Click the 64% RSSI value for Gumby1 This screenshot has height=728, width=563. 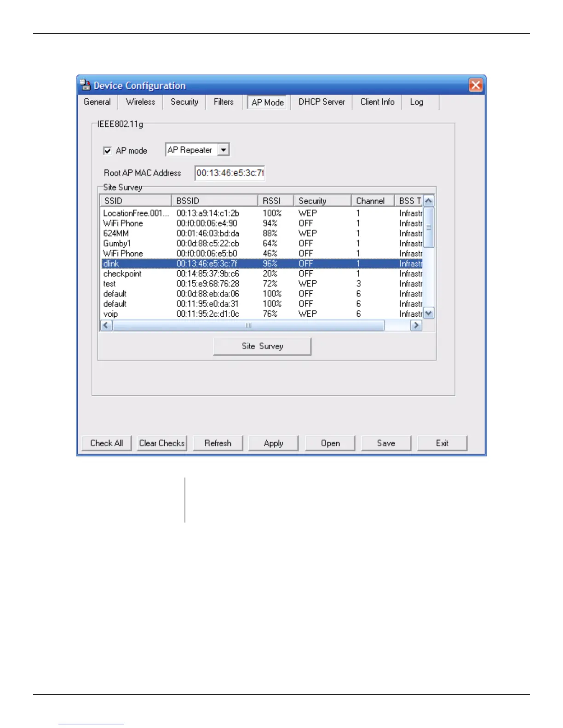270,244
